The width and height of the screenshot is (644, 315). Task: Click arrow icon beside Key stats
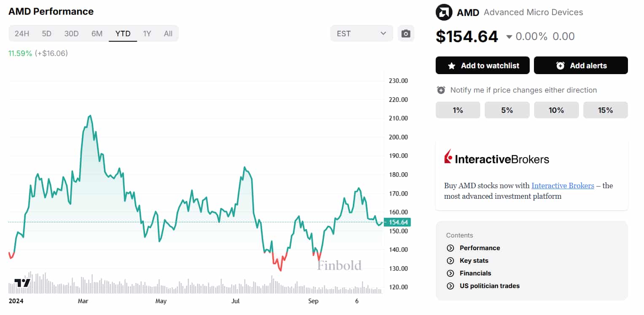pos(450,261)
